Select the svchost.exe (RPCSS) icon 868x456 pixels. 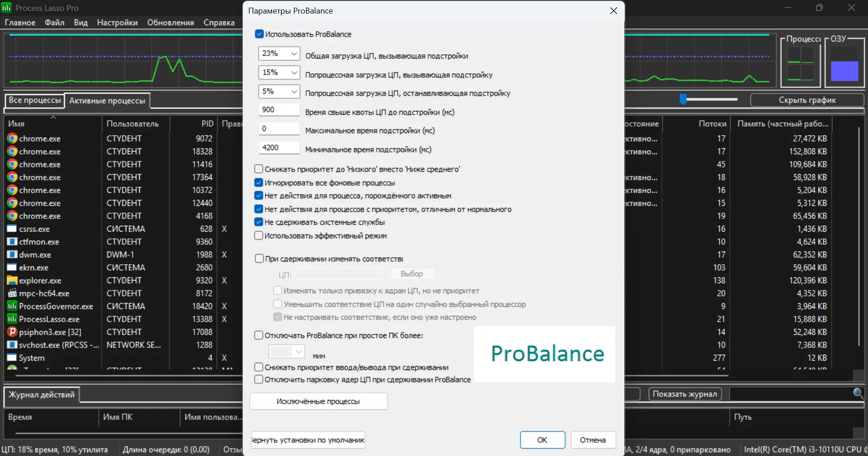click(12, 345)
